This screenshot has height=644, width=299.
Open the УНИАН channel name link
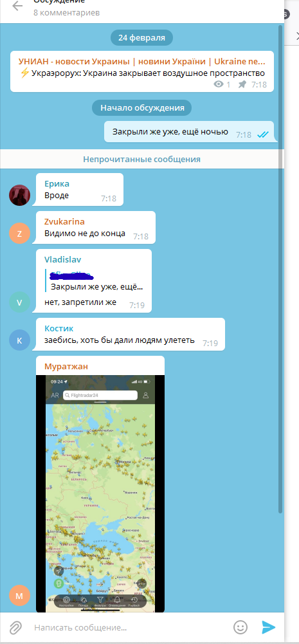click(x=141, y=62)
